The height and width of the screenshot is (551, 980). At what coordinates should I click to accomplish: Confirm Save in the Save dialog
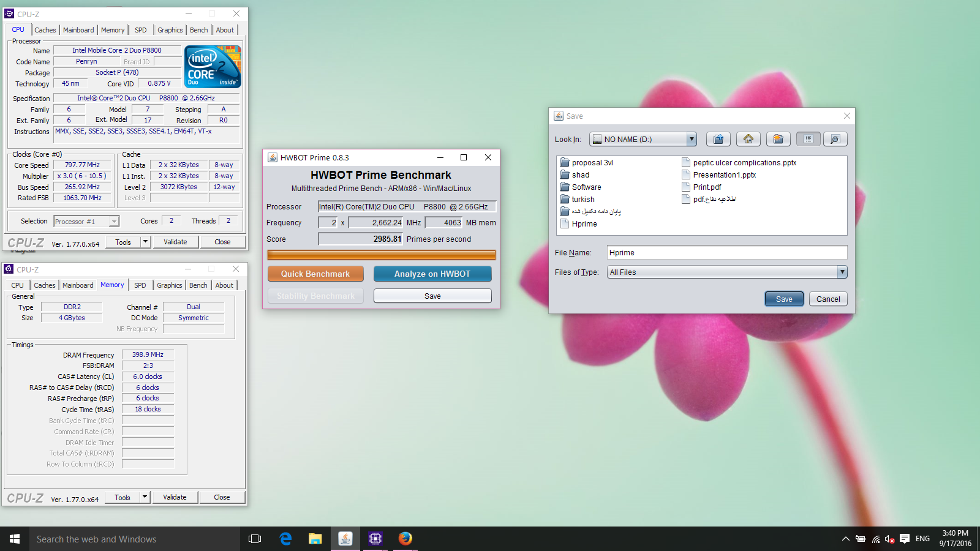coord(784,299)
